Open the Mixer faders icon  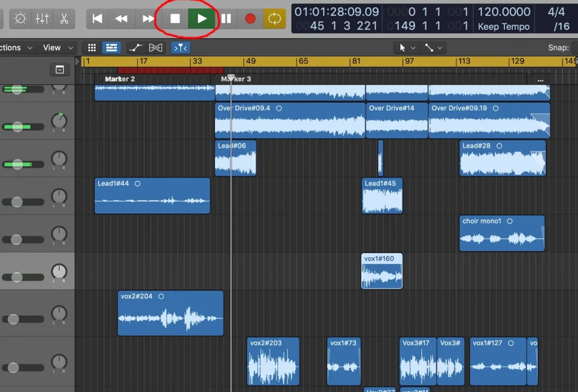(42, 19)
